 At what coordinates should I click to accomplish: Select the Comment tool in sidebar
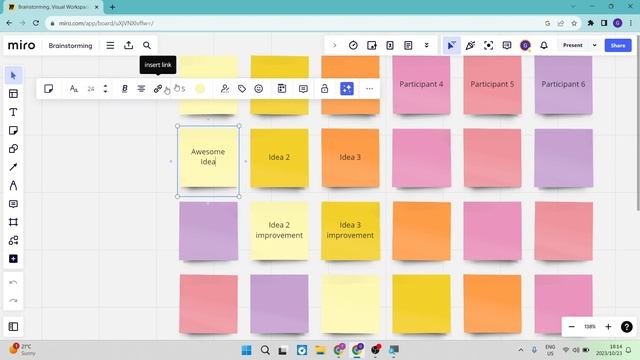13,204
